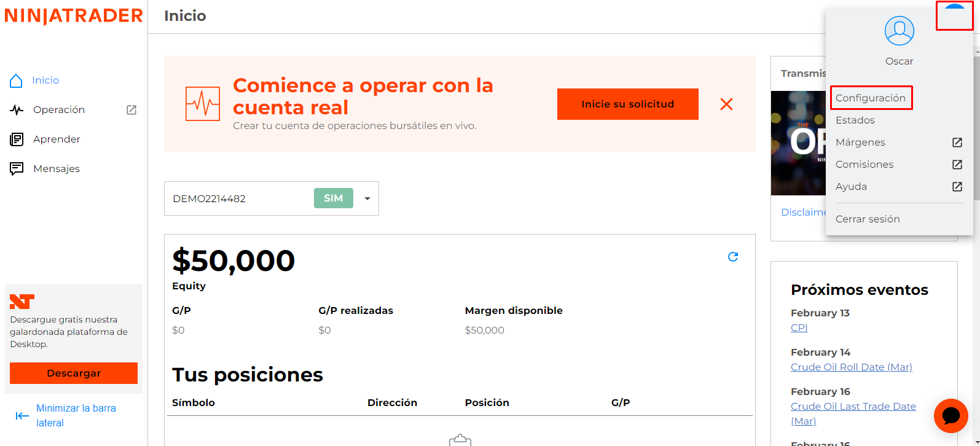The image size is (980, 446).
Task: Click the Oscar profile avatar icon
Action: click(x=900, y=31)
